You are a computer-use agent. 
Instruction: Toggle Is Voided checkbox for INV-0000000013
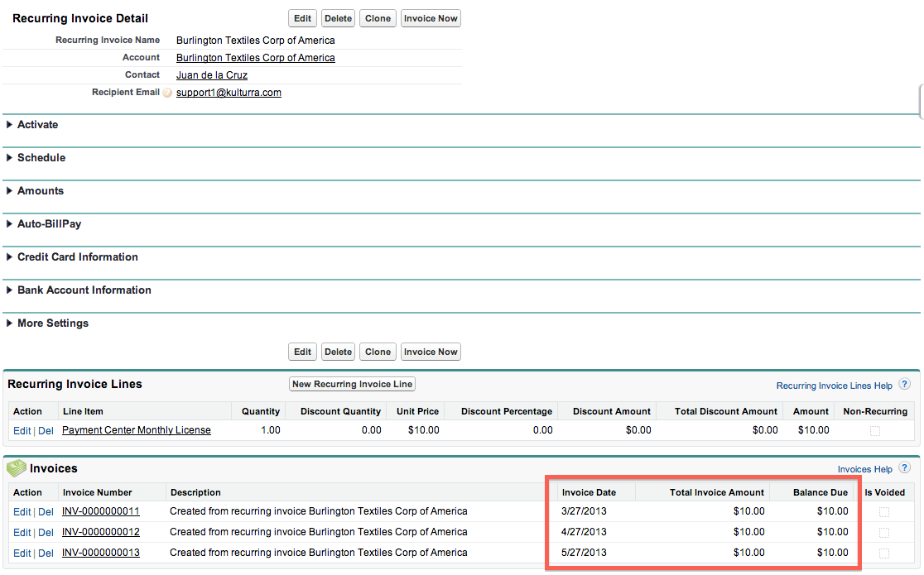(x=884, y=553)
